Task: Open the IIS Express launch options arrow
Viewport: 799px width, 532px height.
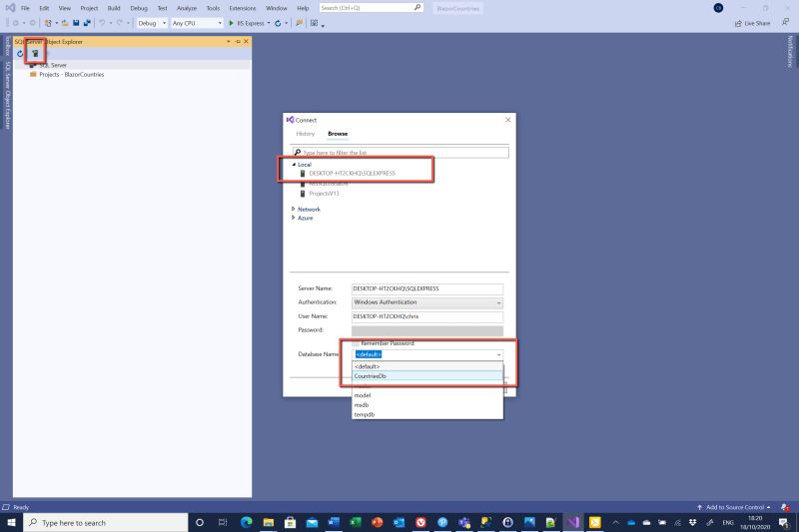Action: tap(269, 23)
